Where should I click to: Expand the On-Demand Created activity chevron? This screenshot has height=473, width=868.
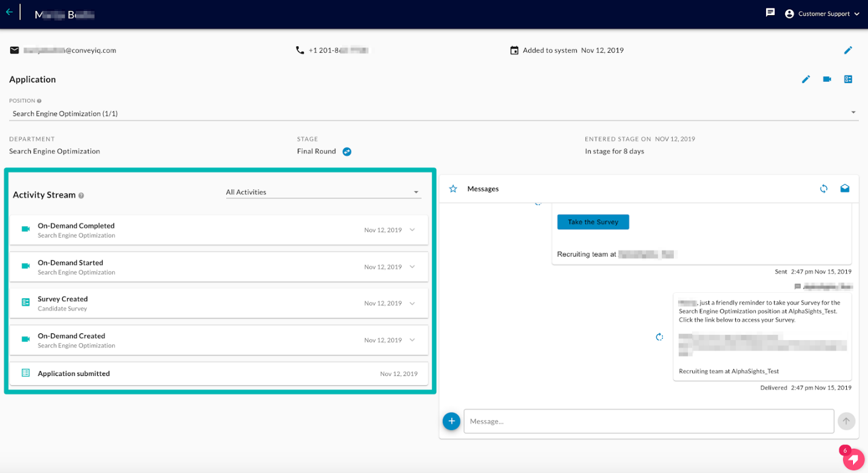[412, 340]
